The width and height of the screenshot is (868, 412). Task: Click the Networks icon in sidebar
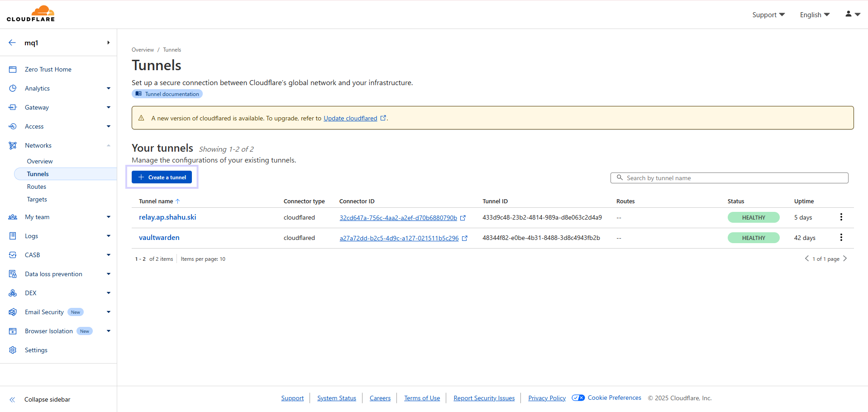(13, 145)
